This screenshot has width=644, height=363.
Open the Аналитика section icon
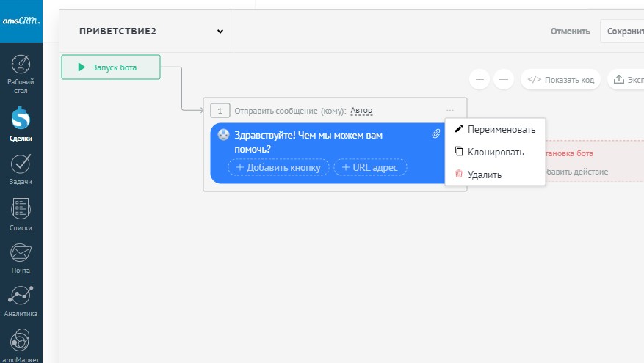pos(21,296)
